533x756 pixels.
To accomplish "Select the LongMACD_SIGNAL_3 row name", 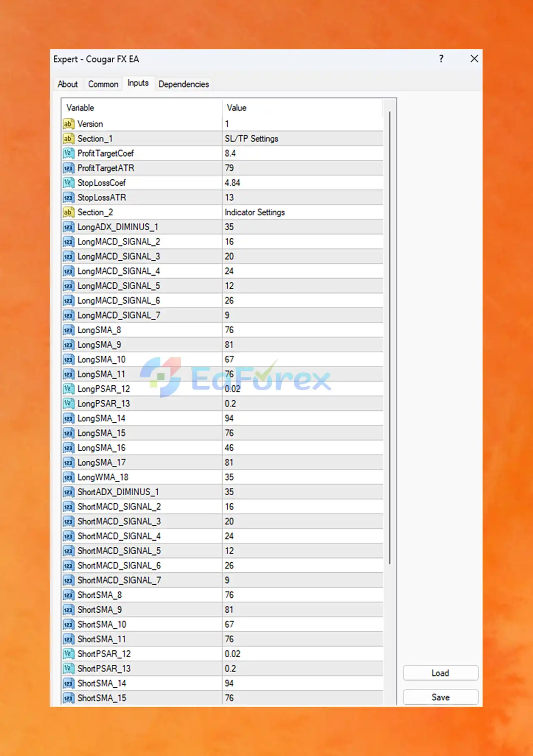I will pos(119,257).
